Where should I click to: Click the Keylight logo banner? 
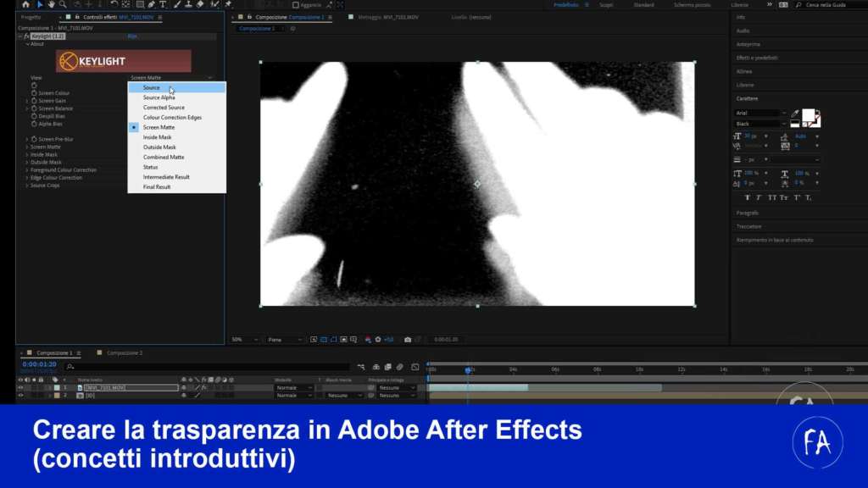(124, 61)
